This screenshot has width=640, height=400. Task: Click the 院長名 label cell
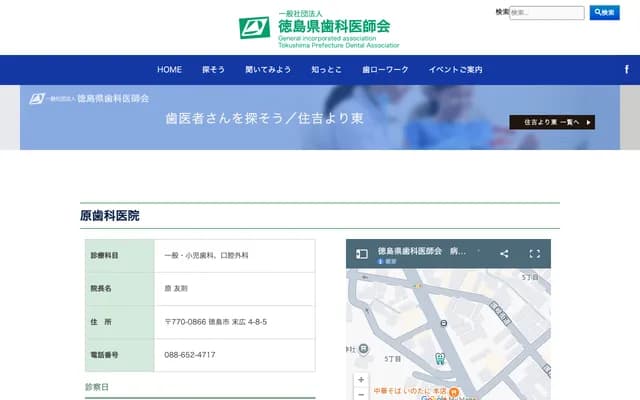[x=120, y=289]
